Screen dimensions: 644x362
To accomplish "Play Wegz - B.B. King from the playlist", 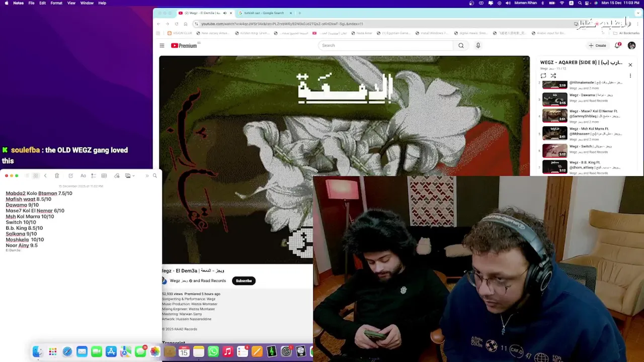I will [584, 167].
